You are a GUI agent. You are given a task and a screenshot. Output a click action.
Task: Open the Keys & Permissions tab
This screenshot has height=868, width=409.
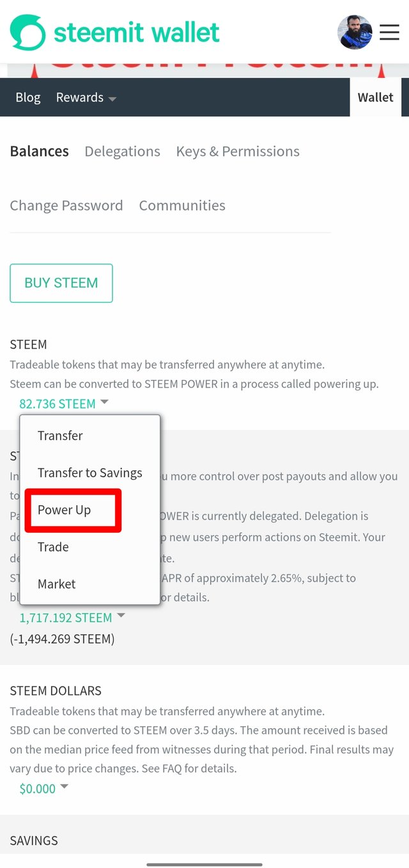238,151
